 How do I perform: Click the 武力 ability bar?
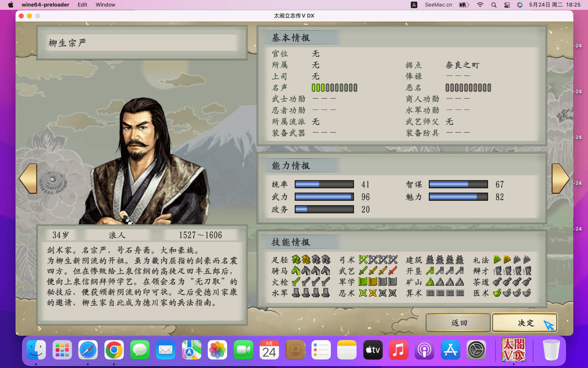(324, 197)
